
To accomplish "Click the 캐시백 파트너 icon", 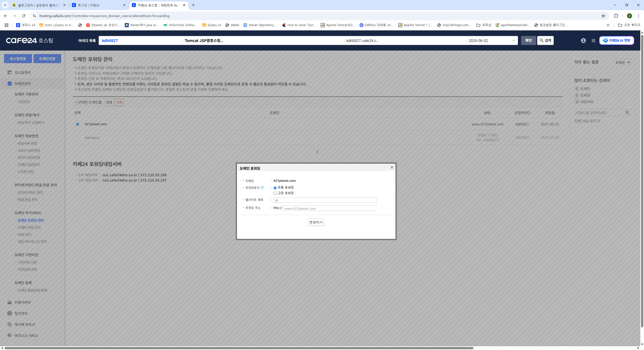I will (x=10, y=324).
